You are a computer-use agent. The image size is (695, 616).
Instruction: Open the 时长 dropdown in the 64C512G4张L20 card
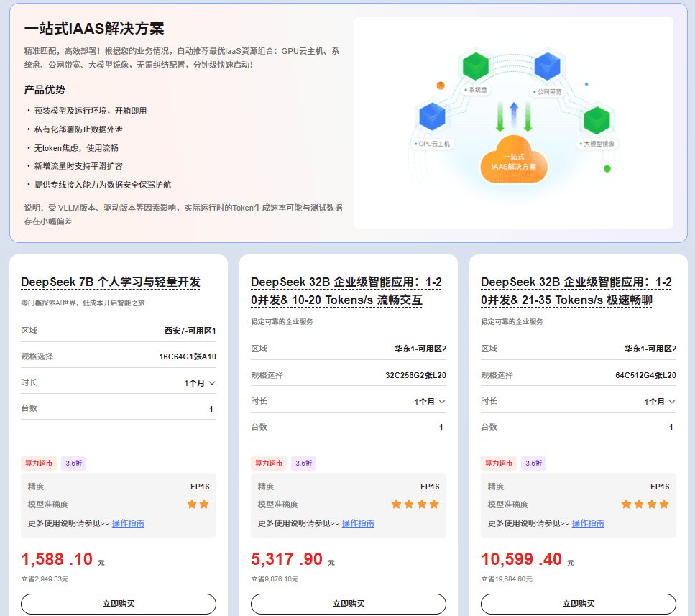pyautogui.click(x=660, y=402)
